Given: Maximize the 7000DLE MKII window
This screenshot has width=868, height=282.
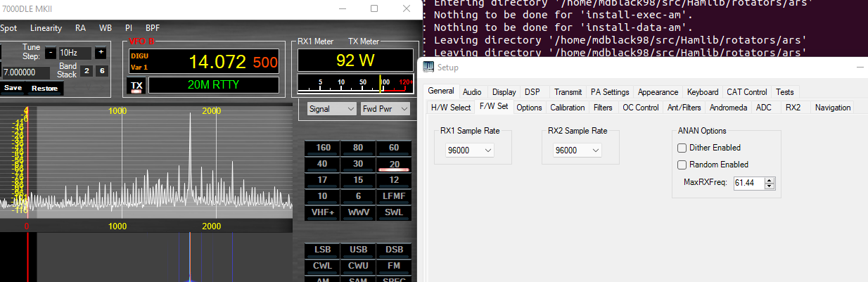Looking at the screenshot, I should 374,8.
